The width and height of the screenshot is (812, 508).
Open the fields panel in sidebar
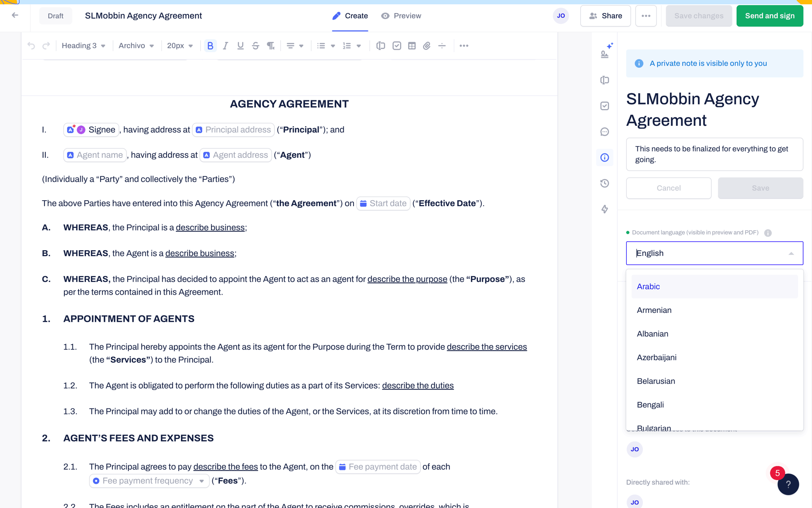(605, 80)
